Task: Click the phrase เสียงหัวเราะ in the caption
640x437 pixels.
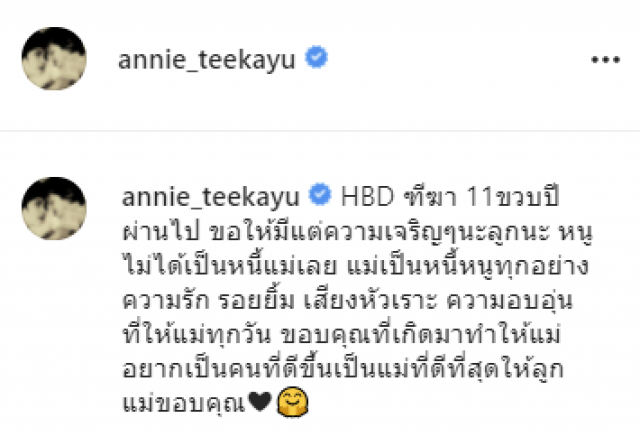Action: tap(371, 301)
